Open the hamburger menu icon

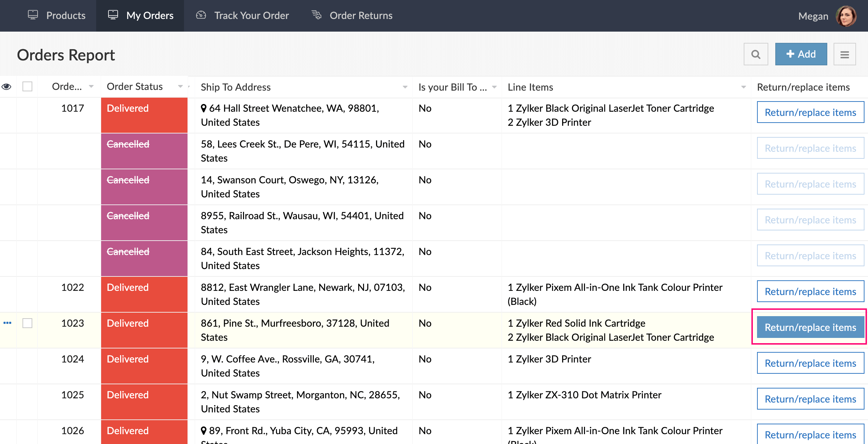point(844,54)
